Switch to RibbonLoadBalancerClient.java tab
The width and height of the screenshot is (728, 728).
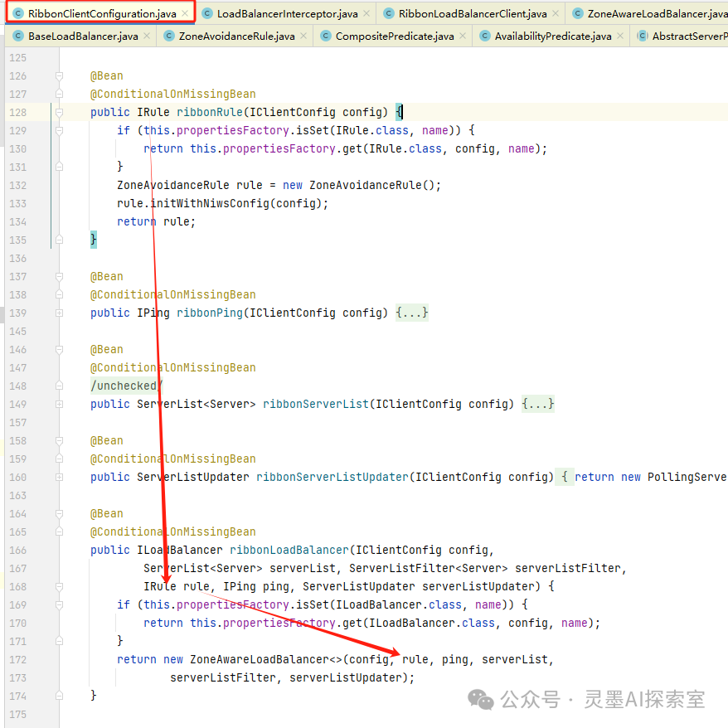tap(472, 14)
